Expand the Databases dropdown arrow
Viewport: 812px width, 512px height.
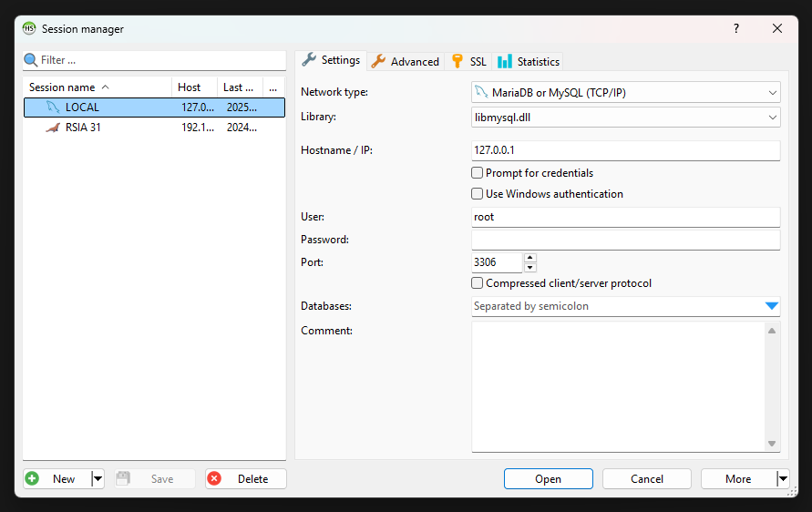pyautogui.click(x=772, y=306)
